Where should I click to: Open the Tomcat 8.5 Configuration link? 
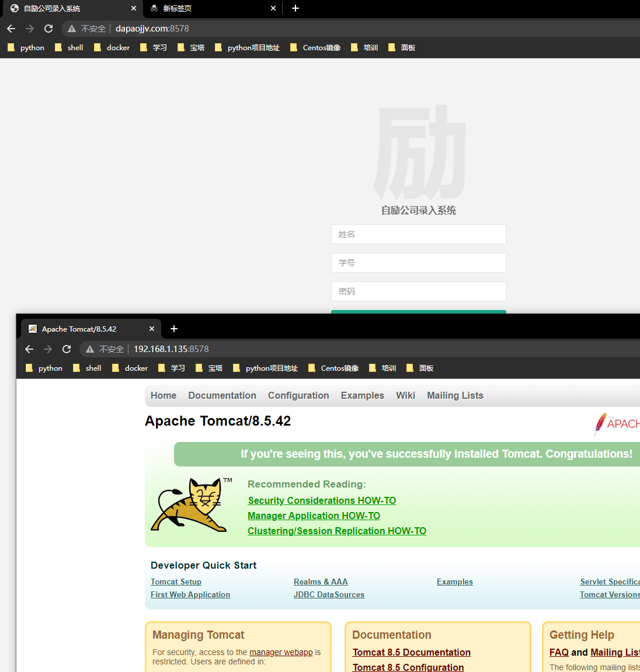tap(408, 667)
